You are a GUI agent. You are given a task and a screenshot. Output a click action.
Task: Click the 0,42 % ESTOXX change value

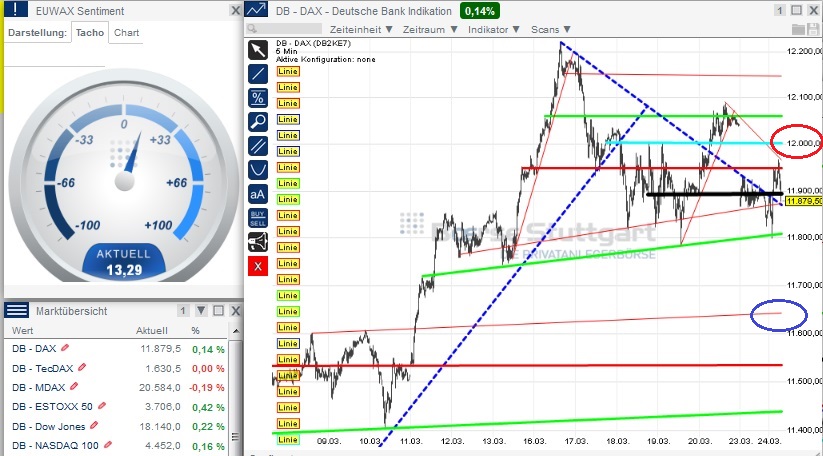(x=208, y=407)
